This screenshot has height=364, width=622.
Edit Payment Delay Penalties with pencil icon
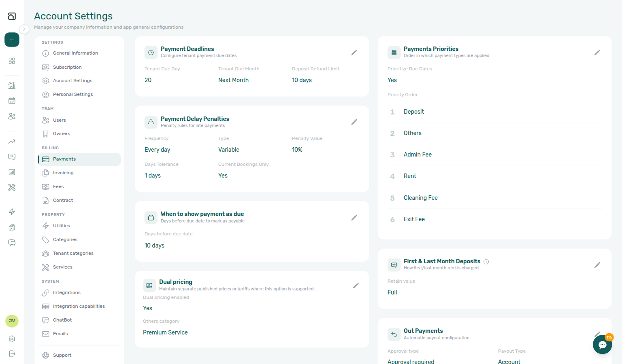click(x=354, y=122)
